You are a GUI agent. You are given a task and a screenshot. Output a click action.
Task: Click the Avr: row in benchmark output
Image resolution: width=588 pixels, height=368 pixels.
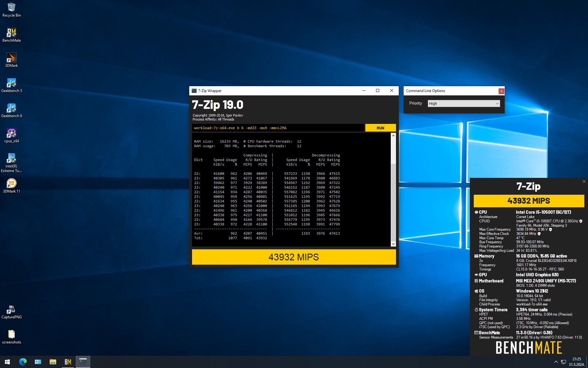click(267, 233)
